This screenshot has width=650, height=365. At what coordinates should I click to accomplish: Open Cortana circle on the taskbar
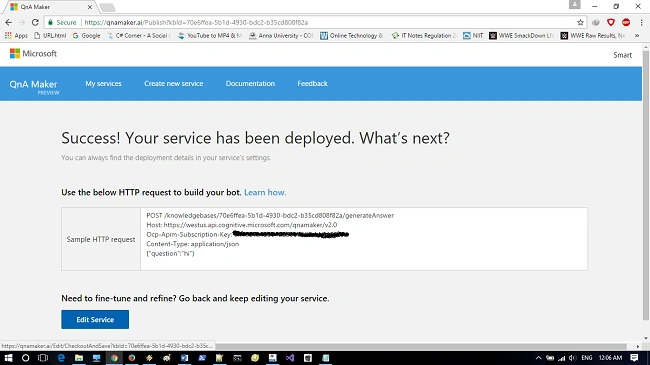(25, 358)
